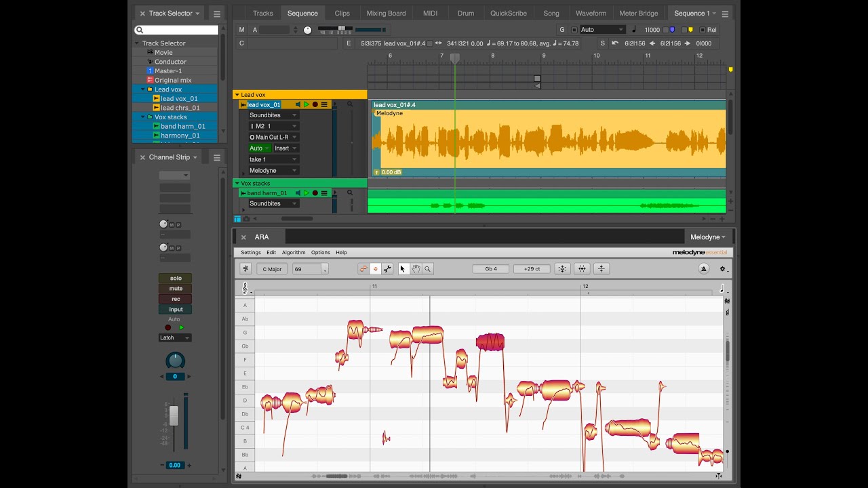The width and height of the screenshot is (868, 488).
Task: Open the Latch automation mode dropdown
Action: pos(175,338)
